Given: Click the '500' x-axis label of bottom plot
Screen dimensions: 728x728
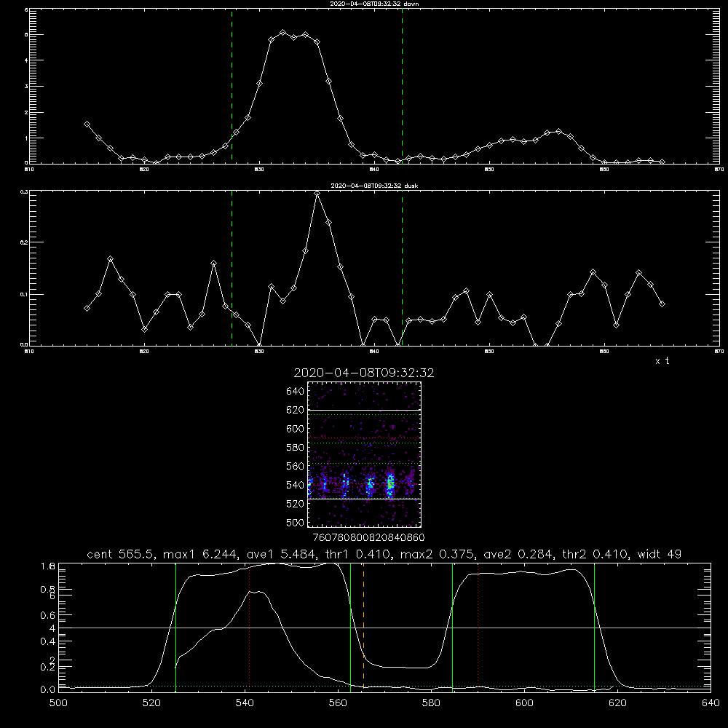Looking at the screenshot, I should (x=58, y=703).
